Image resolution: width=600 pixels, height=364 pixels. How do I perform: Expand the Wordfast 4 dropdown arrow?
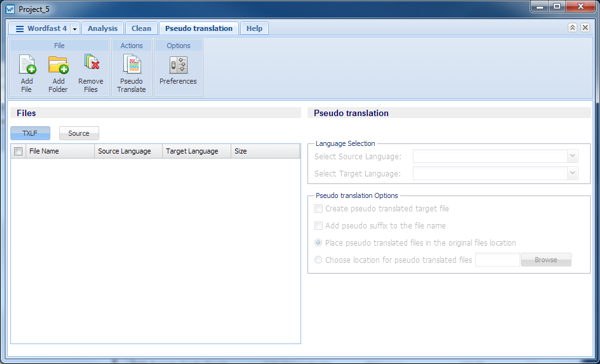(x=75, y=29)
